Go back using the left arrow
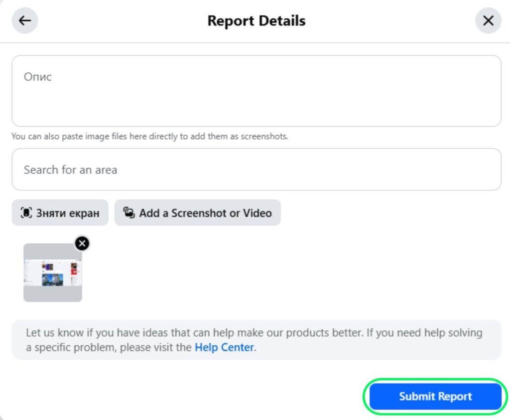This screenshot has width=510, height=420. [x=25, y=21]
